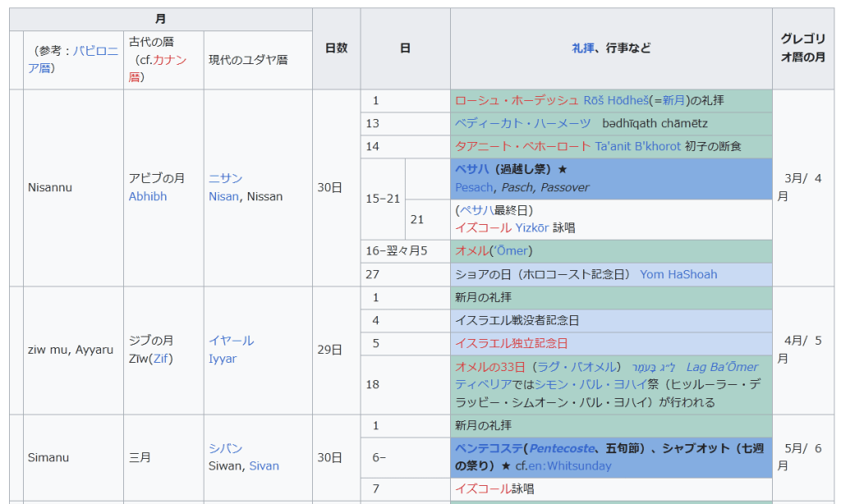Click the Yizkōr link
The width and height of the screenshot is (841, 504).
coord(531,228)
